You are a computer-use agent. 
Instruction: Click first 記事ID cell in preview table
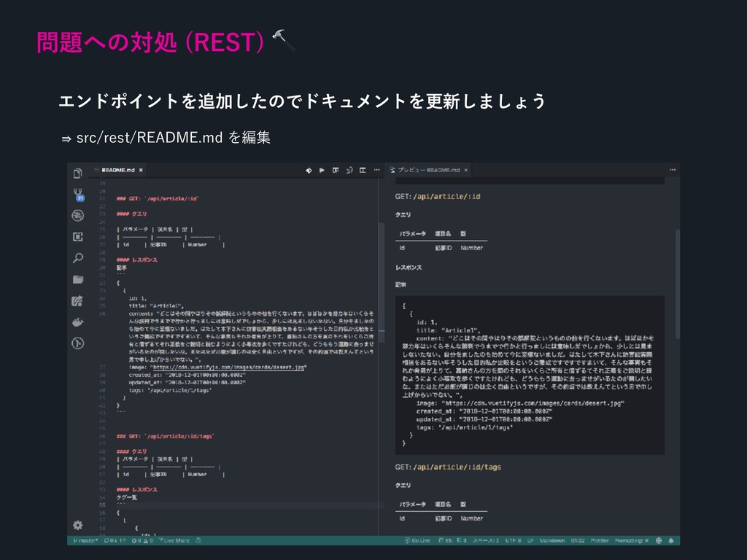click(443, 248)
